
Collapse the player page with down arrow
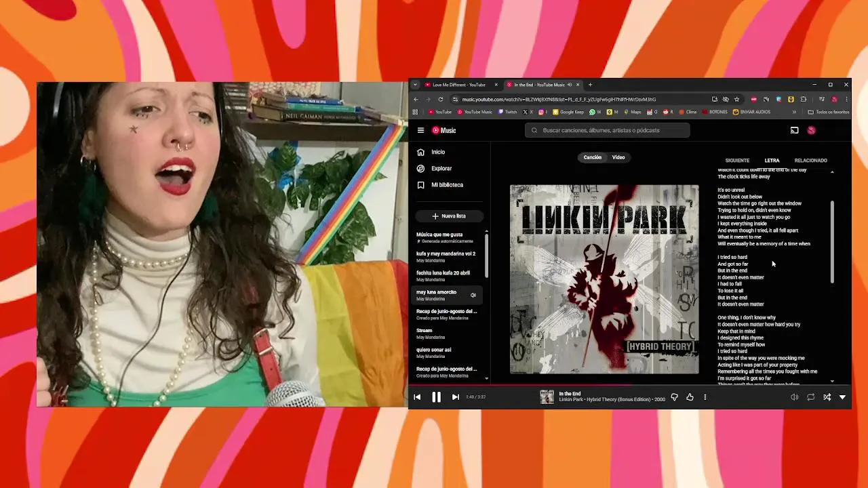842,397
